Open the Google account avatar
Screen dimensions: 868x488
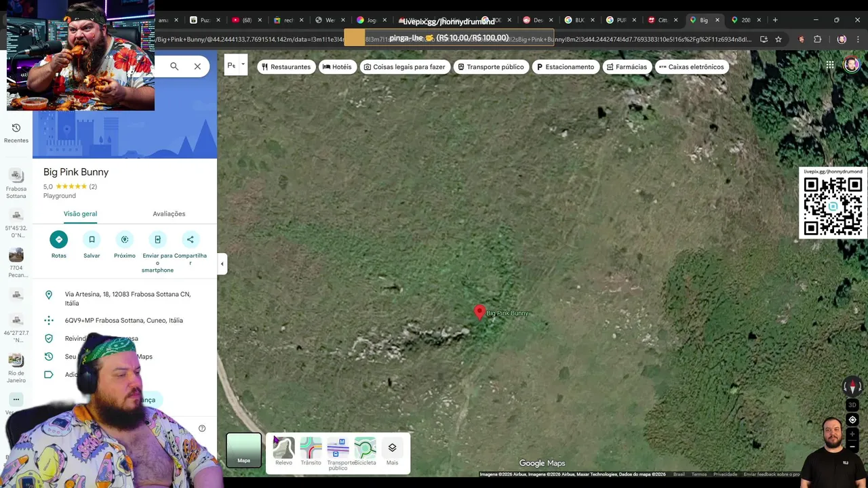tap(851, 65)
